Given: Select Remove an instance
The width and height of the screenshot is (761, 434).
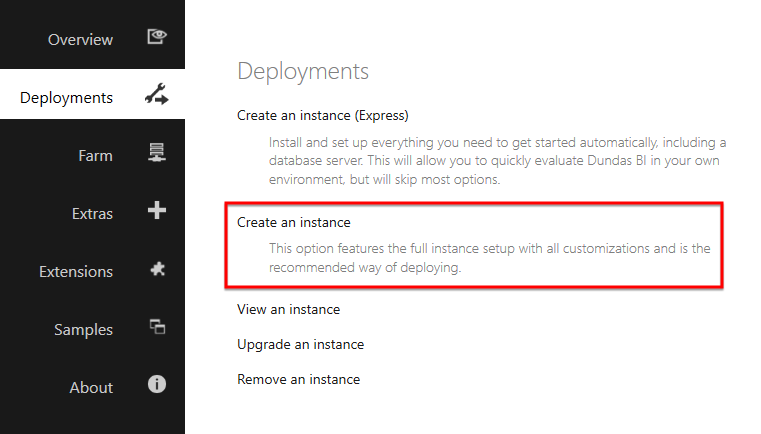Looking at the screenshot, I should click(x=298, y=379).
